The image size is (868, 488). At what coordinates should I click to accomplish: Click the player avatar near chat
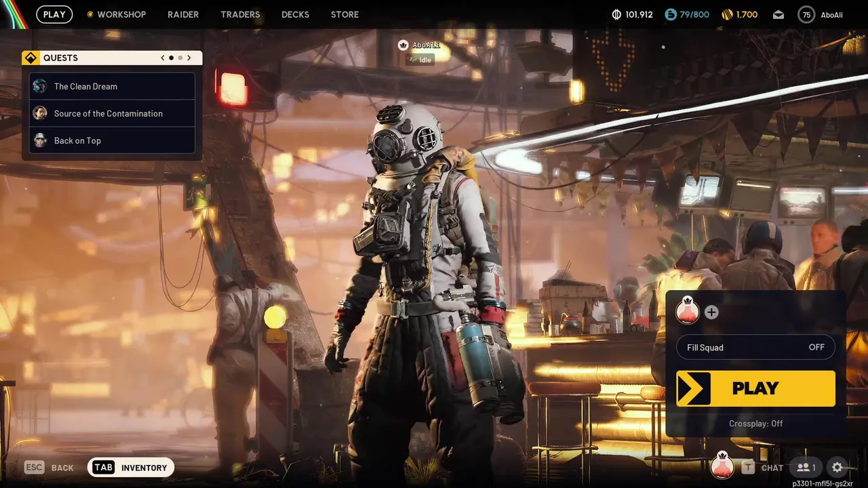click(722, 466)
